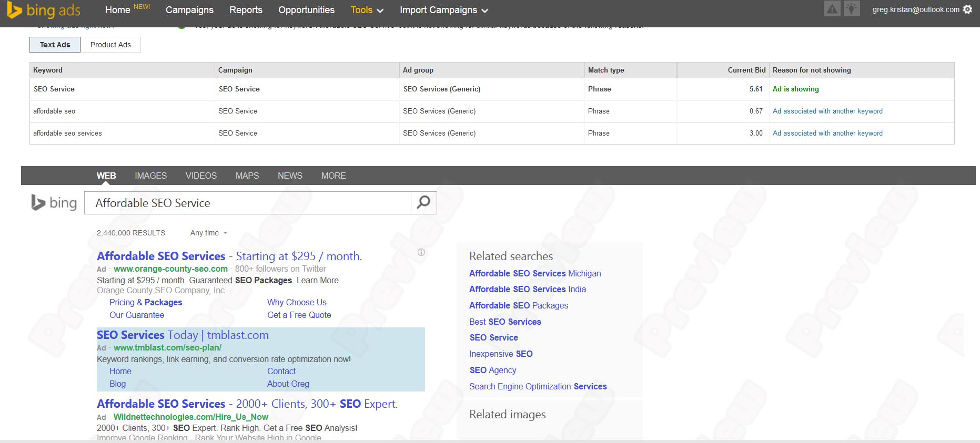Open the 'SEO Services Today | tmblast.com' ad
Screen dimensions: 980x443
183,335
